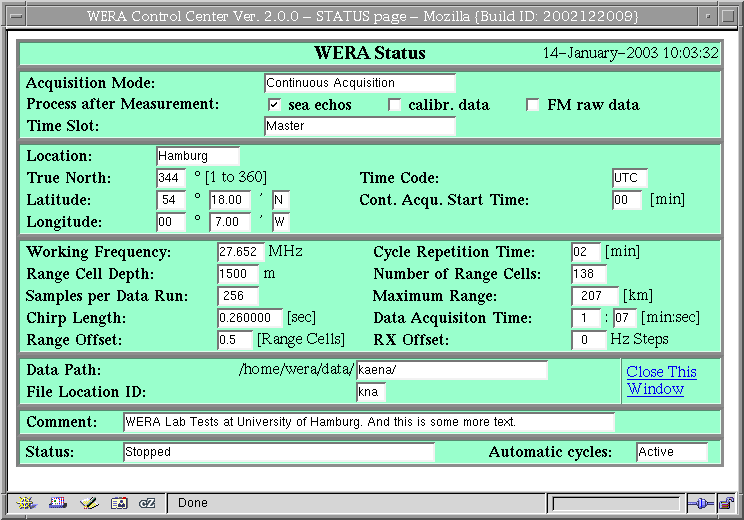Screen dimensions: 744x520
Task: Toggle the sea echos checkbox
Action: pos(274,104)
